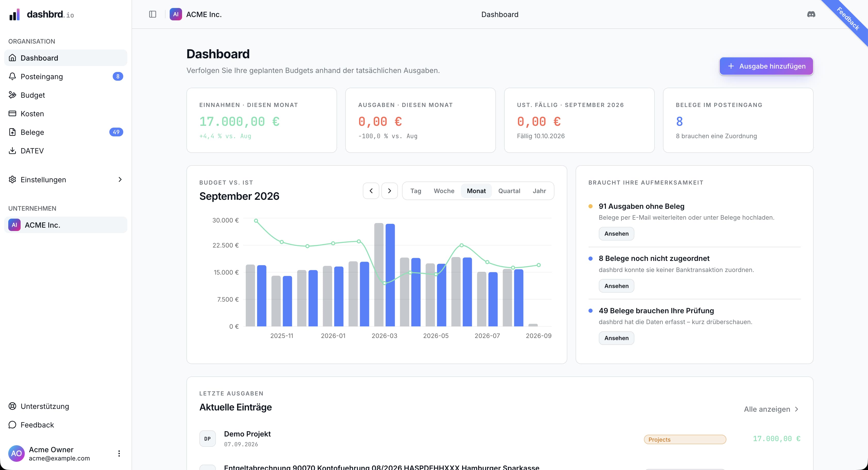Open the Demo Projekt entry
The width and height of the screenshot is (868, 470).
(500, 439)
